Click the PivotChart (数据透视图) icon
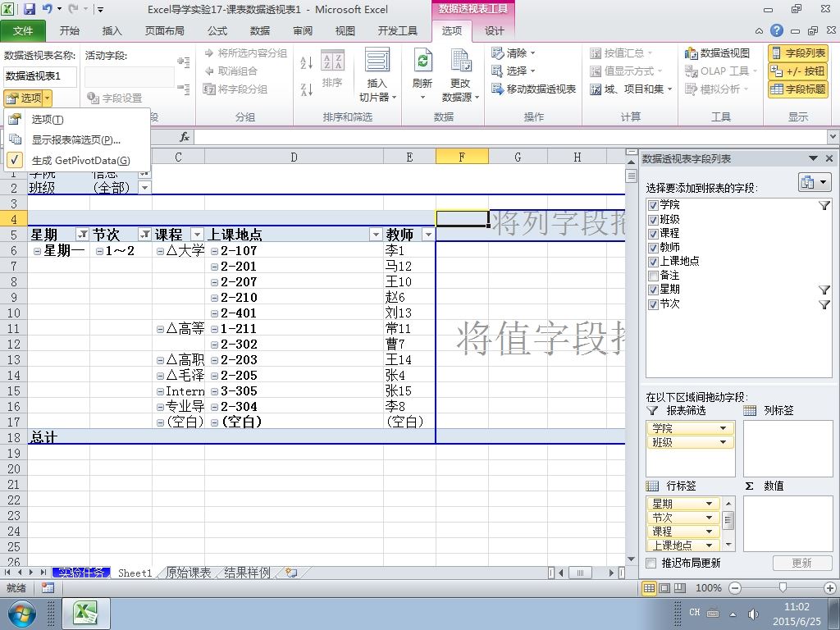Screen dimensions: 840x630 pyautogui.click(x=691, y=53)
